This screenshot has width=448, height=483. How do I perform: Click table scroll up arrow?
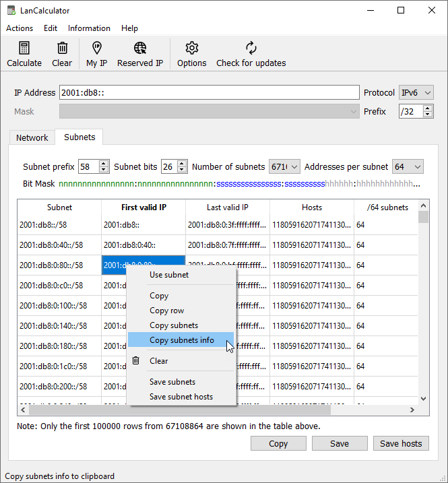423,205
